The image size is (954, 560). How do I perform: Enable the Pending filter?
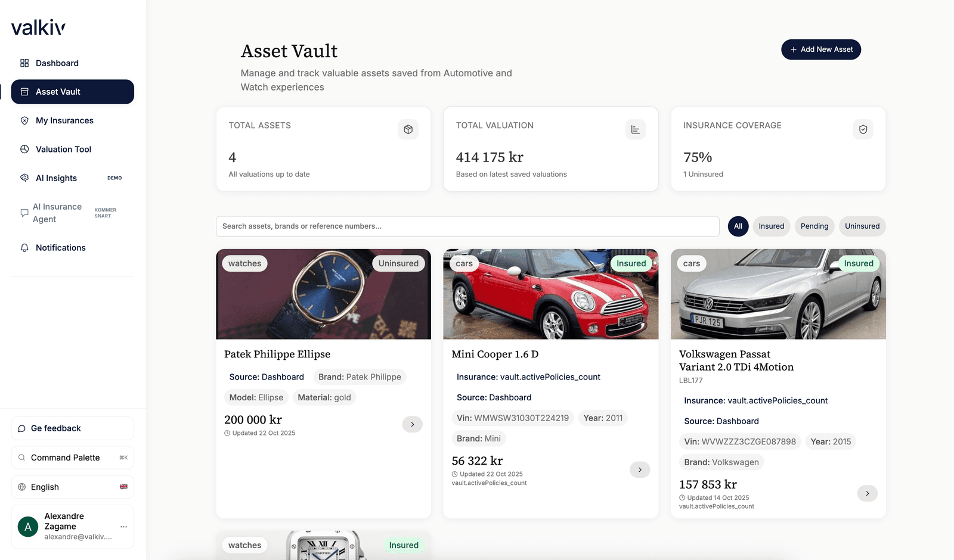[814, 226]
